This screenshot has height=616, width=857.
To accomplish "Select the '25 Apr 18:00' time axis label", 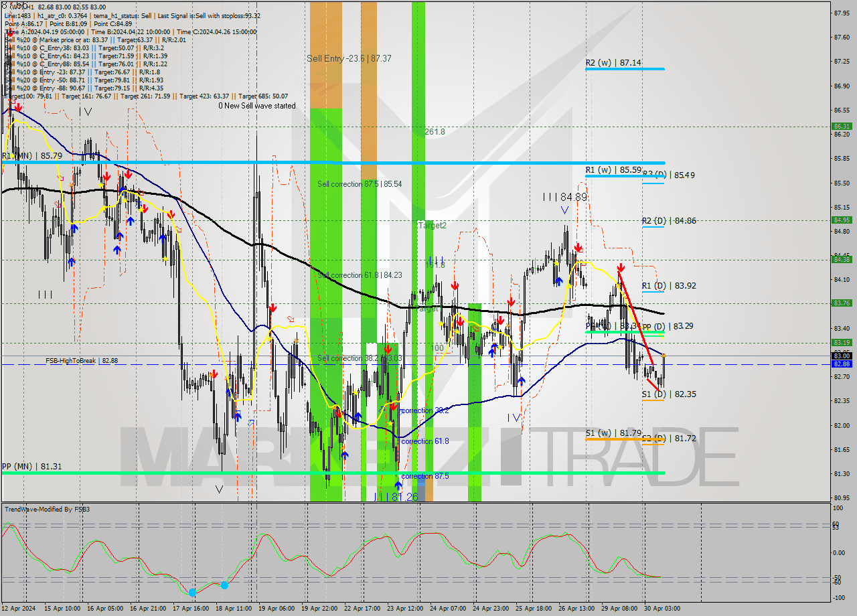I will tap(533, 609).
